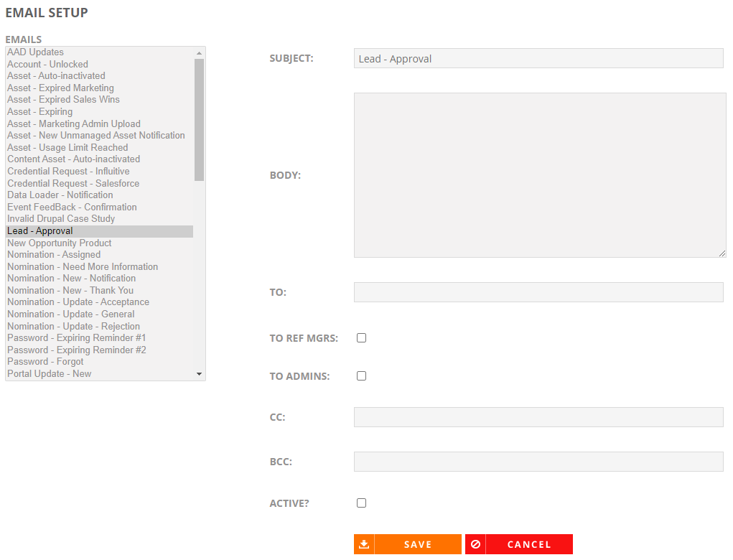Select AAD Updates in emails list
This screenshot has width=733, height=560.
coord(100,52)
